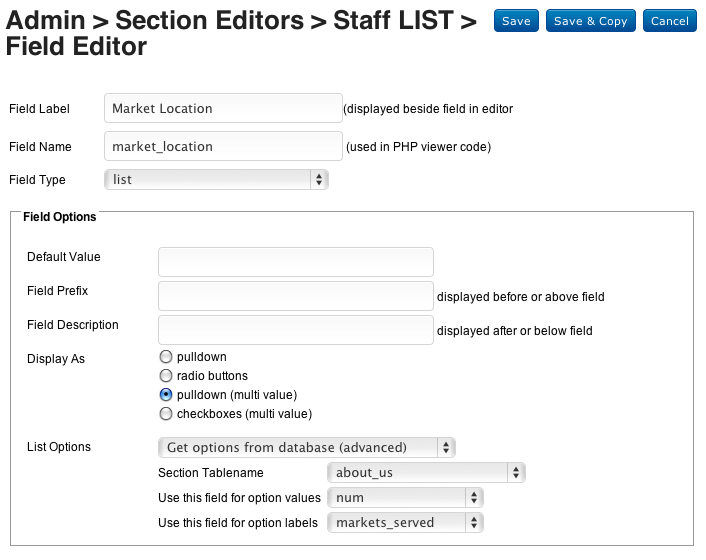706x560 pixels.
Task: Choose radio buttons display option
Action: coord(166,376)
